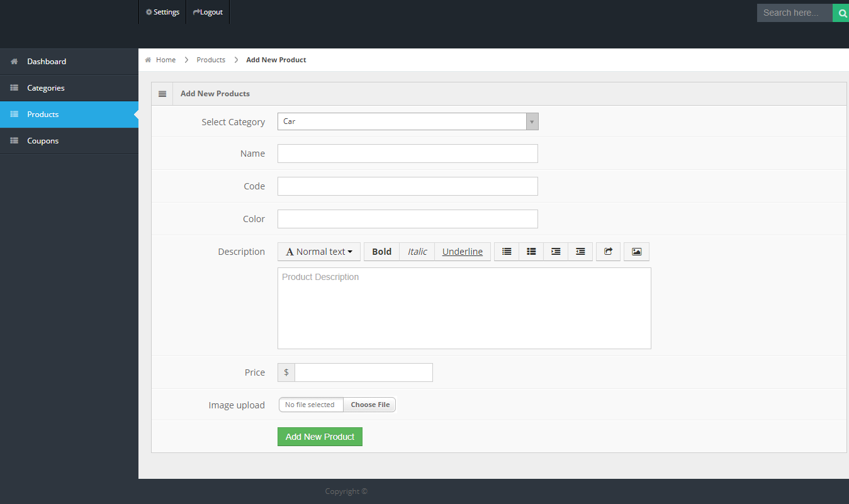Click the Coupons grid icon in sidebar
This screenshot has width=849, height=504.
[14, 141]
